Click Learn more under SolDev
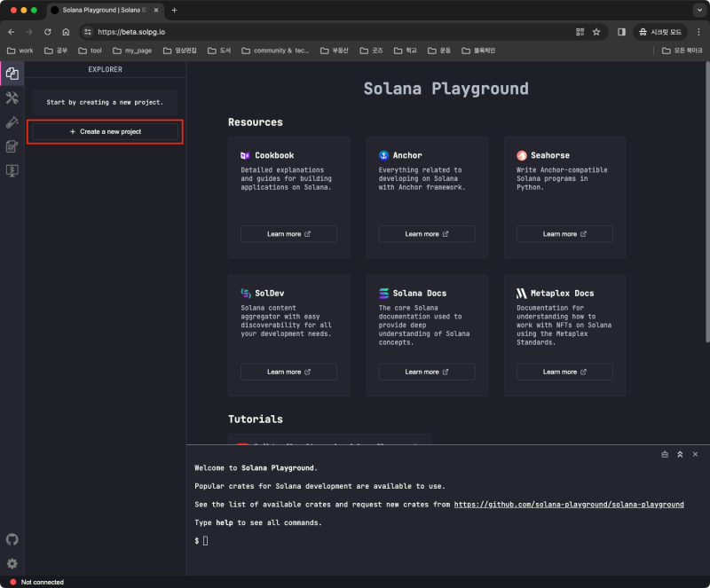Viewport: 710px width, 588px height. [x=289, y=372]
